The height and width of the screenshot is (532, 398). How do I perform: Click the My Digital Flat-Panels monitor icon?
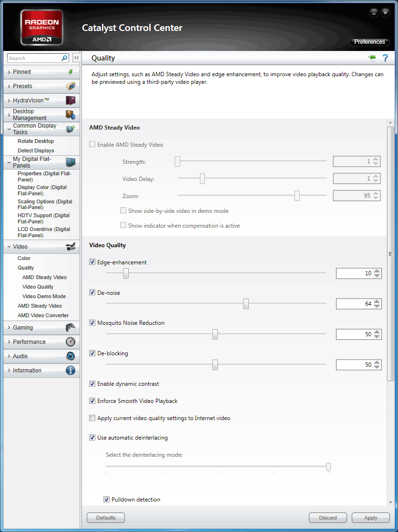[71, 162]
